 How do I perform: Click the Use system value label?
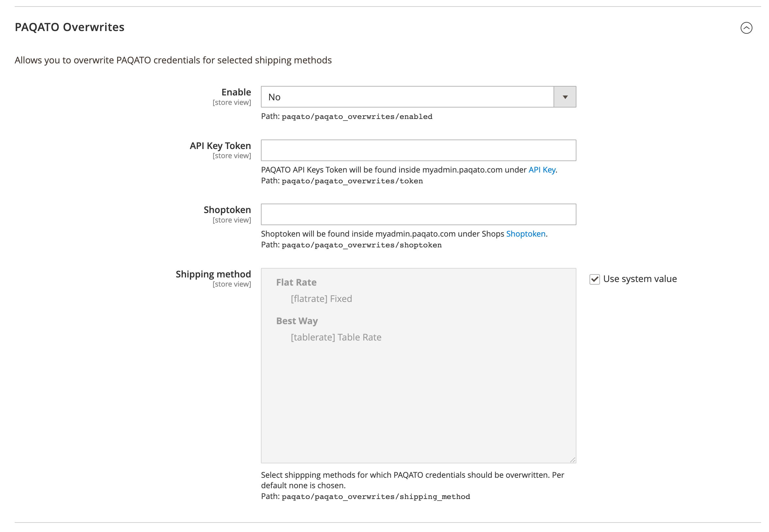tap(640, 279)
